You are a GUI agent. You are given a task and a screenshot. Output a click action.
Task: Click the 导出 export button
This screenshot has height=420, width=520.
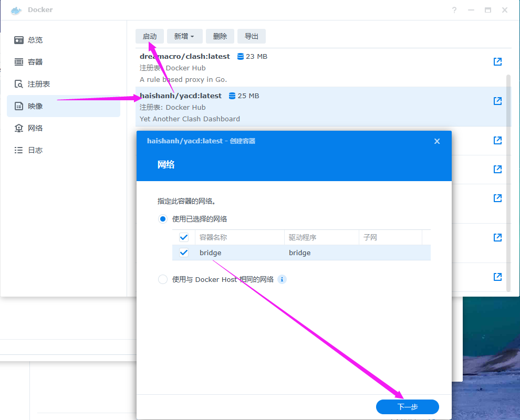[x=252, y=36]
